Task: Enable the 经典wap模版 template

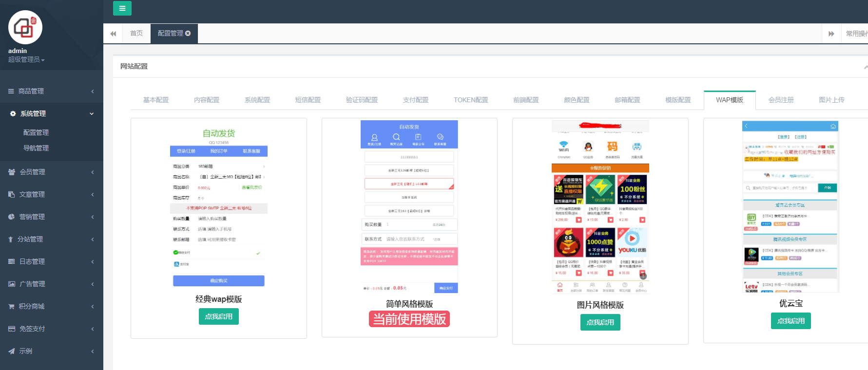Action: [218, 316]
